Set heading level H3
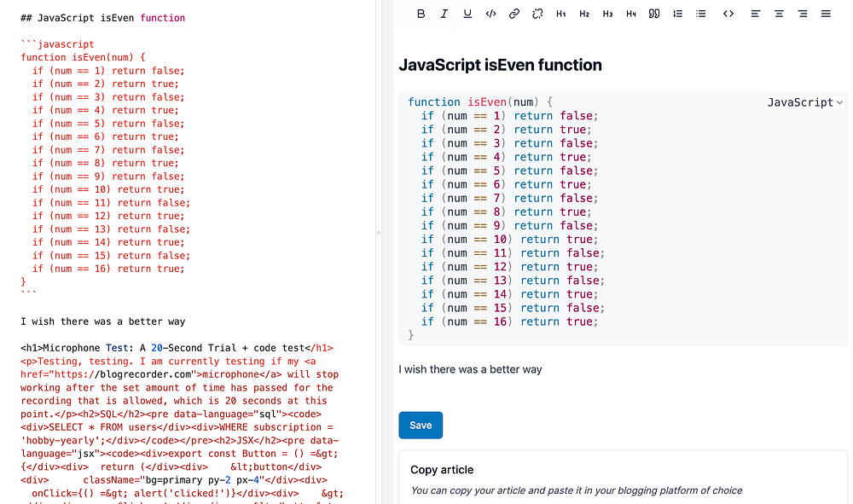The height and width of the screenshot is (504, 853). pos(607,14)
